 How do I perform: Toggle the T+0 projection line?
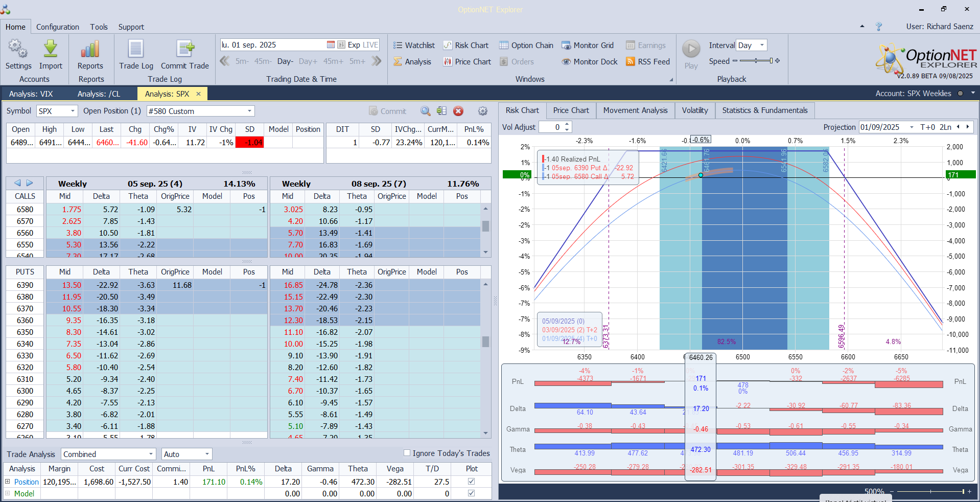coord(928,127)
